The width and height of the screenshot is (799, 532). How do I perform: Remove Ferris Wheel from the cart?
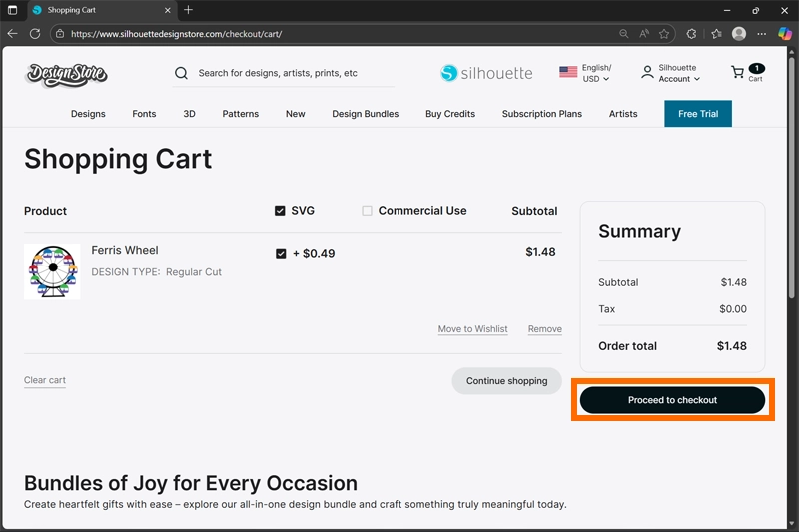[x=544, y=329]
